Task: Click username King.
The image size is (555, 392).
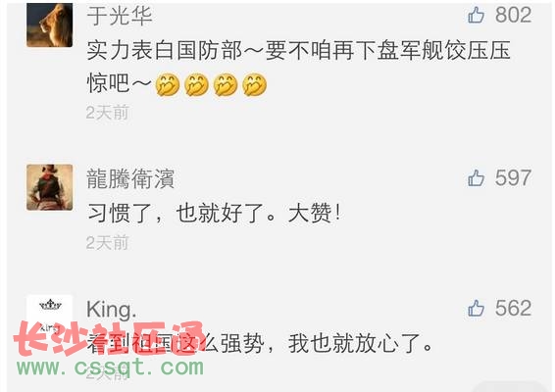Action: (x=111, y=310)
